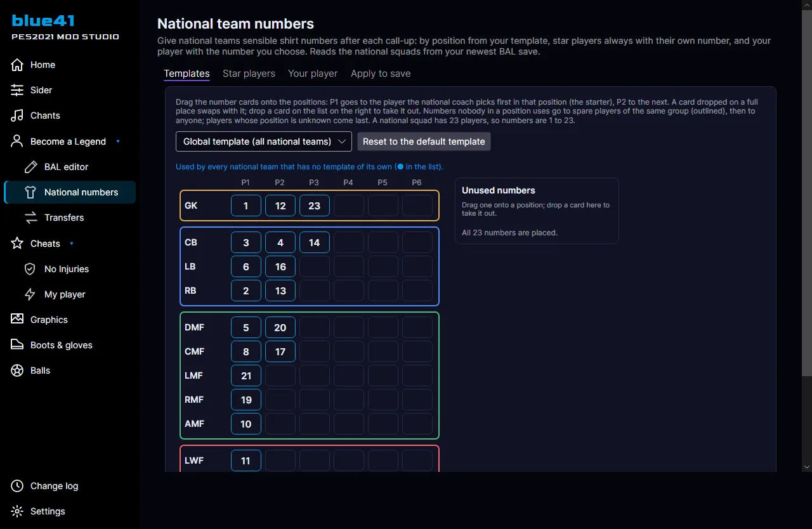
Task: Click the Change log clock icon
Action: 17,486
